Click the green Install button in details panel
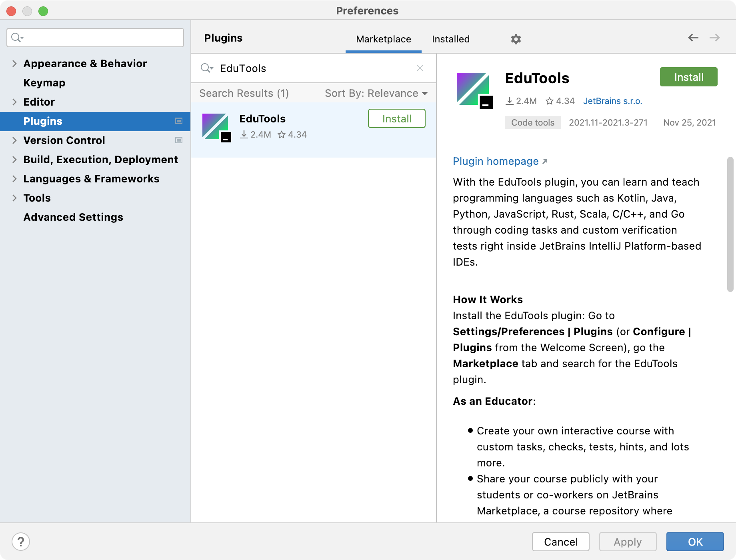736x560 pixels. [688, 77]
